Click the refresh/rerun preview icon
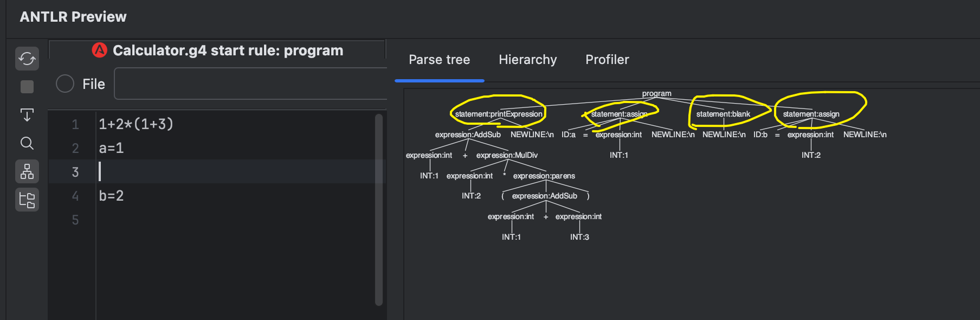The height and width of the screenshot is (320, 980). click(x=27, y=59)
